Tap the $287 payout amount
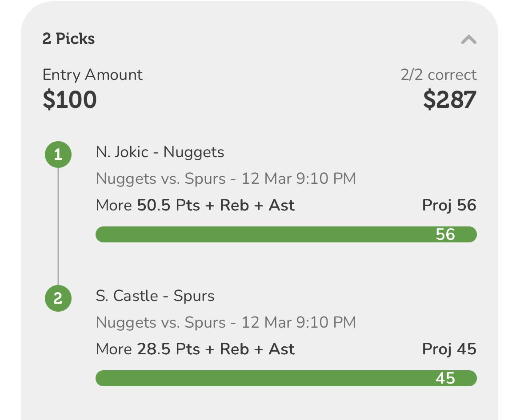Viewport: 520px width, 420px height. 449,99
